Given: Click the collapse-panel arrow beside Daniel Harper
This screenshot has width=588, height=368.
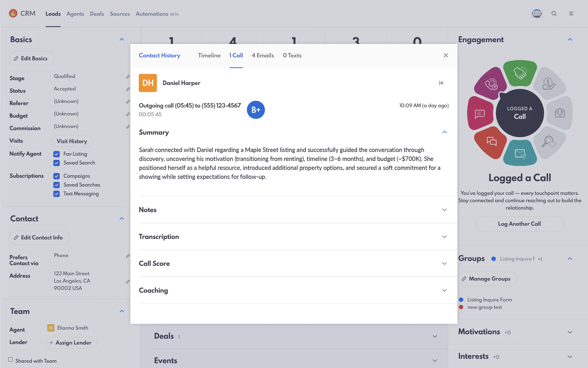Looking at the screenshot, I should point(441,83).
